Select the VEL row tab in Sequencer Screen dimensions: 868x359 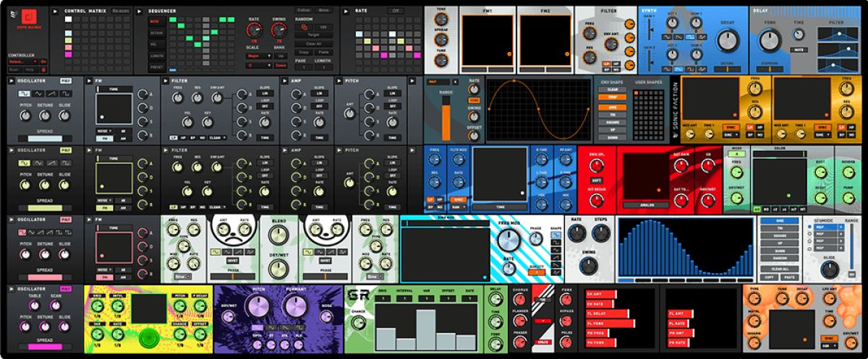pos(156,44)
